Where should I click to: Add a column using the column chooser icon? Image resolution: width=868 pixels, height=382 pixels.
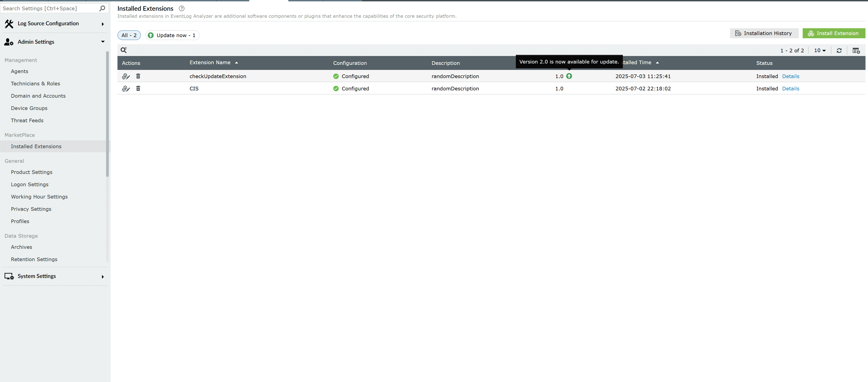pyautogui.click(x=856, y=51)
